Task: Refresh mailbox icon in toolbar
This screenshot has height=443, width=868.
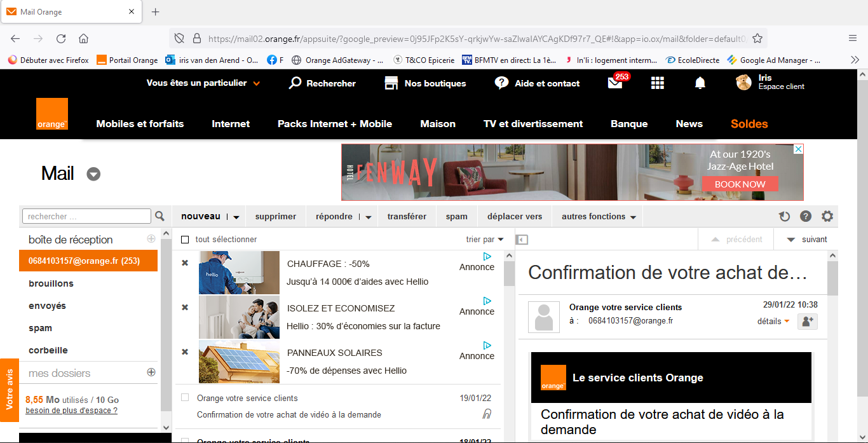Action: (785, 217)
